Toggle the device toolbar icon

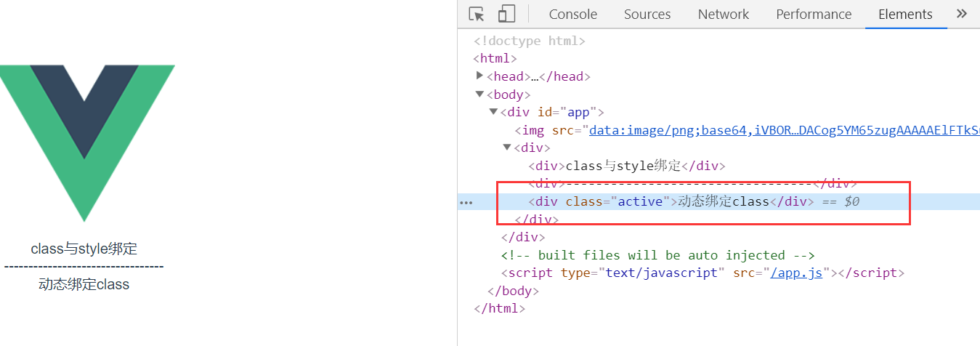pyautogui.click(x=506, y=15)
